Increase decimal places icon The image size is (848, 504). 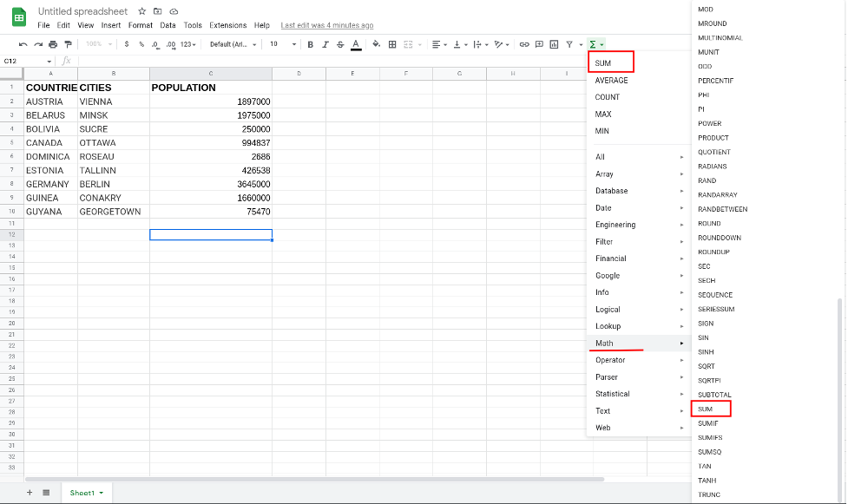coord(171,44)
